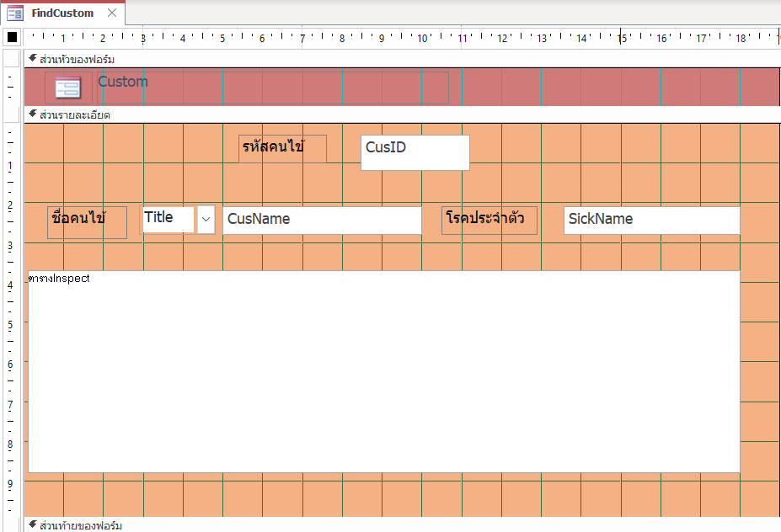This screenshot has height=532, width=781.
Task: Select the Custom title label
Action: coord(123,82)
